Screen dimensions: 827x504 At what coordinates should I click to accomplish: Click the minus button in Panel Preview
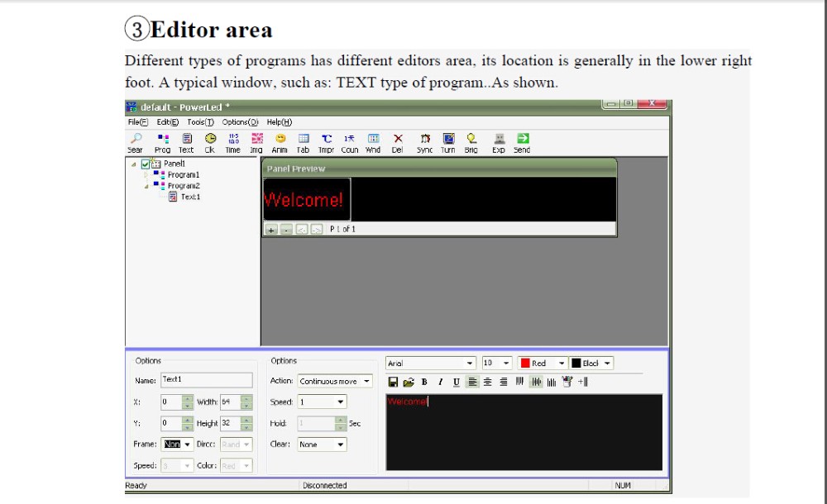point(285,230)
